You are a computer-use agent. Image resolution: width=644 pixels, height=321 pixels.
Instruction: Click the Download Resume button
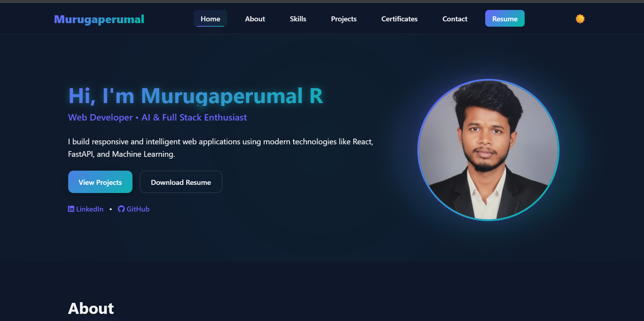coord(181,182)
